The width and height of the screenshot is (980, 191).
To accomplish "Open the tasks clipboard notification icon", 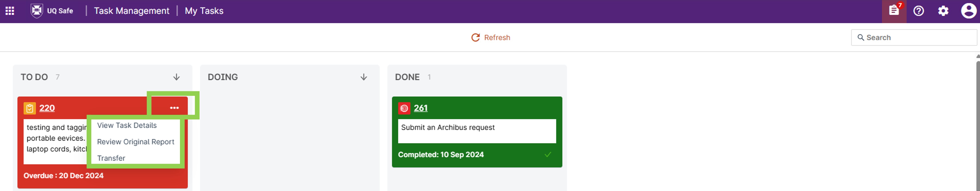I will pos(894,11).
